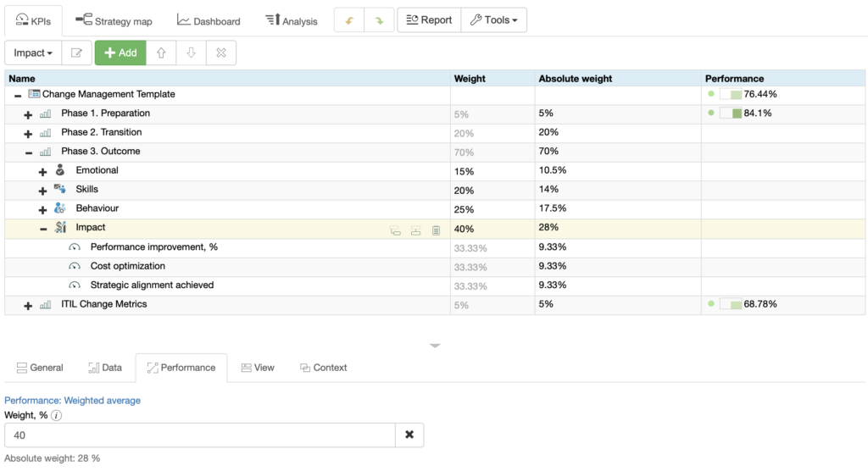Open the Impact dropdown in the toolbar

tap(33, 53)
